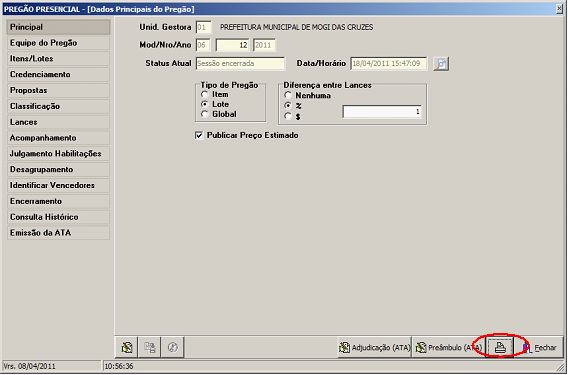Open the Lances tab
The height and width of the screenshot is (375, 568).
point(58,122)
